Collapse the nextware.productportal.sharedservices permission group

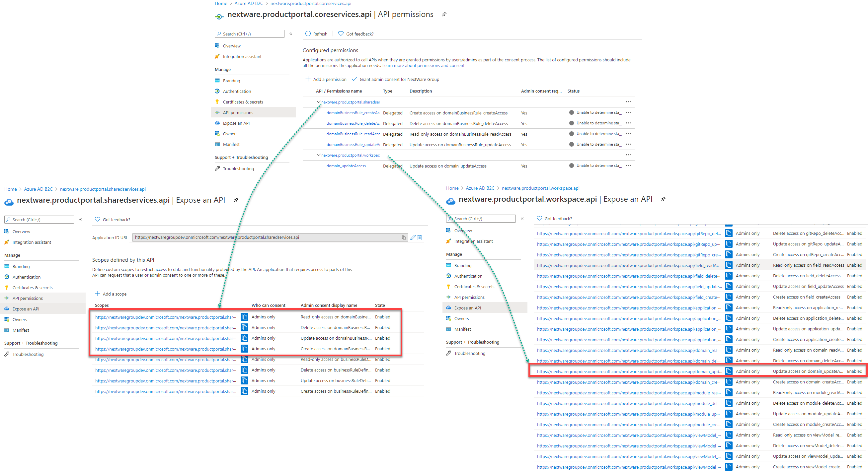318,102
